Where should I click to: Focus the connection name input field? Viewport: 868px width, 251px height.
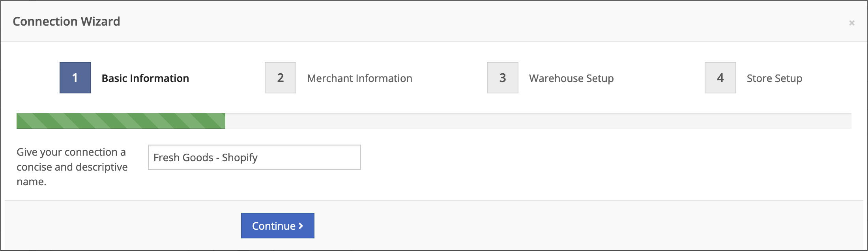coord(308,157)
